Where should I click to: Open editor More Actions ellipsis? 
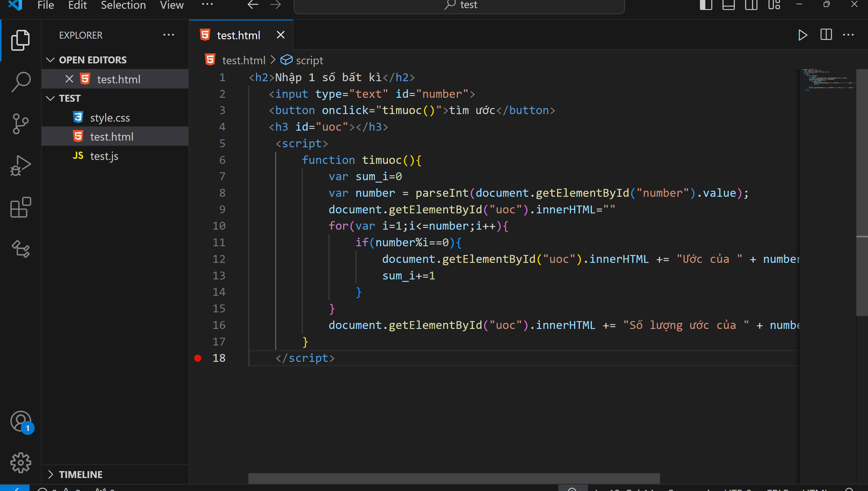[x=848, y=35]
